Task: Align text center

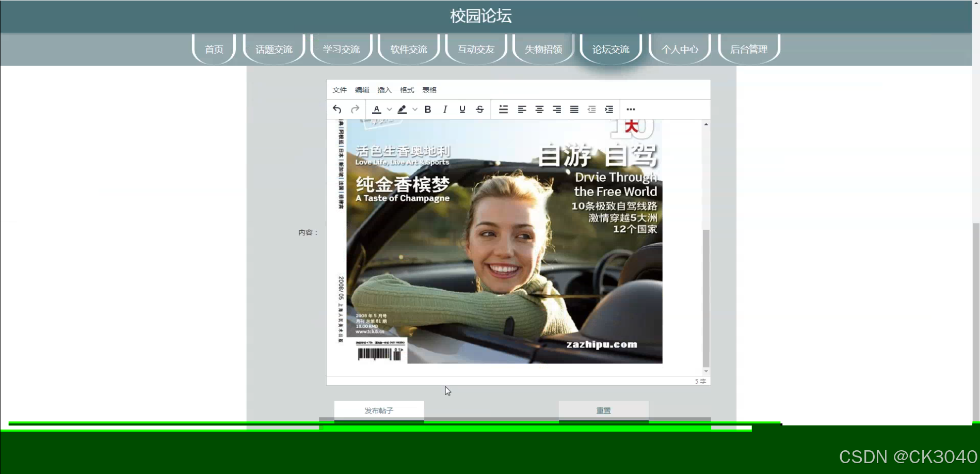Action: 539,109
